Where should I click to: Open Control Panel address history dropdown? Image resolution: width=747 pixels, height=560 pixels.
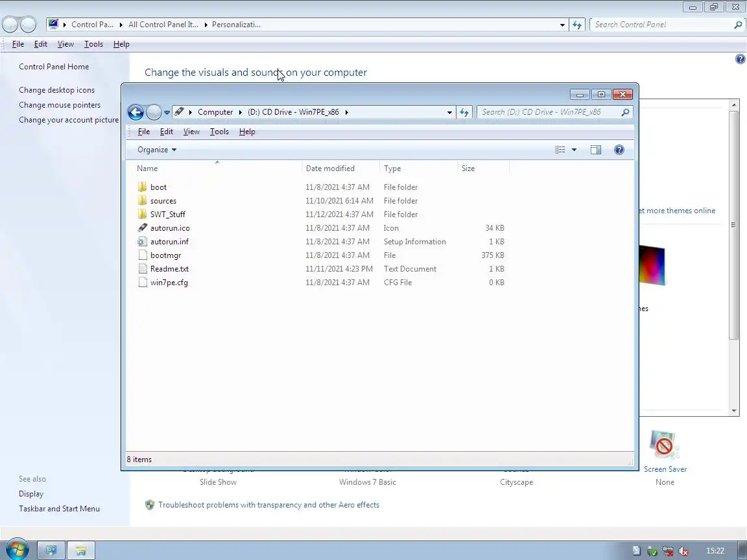562,25
